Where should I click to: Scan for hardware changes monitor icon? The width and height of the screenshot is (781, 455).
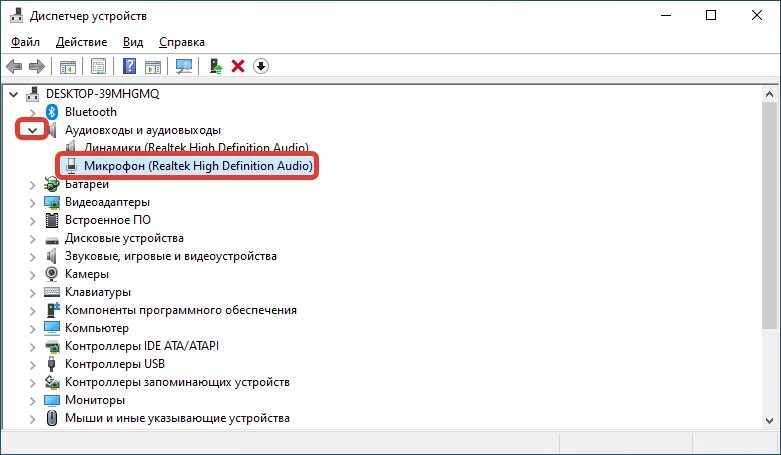pos(184,66)
